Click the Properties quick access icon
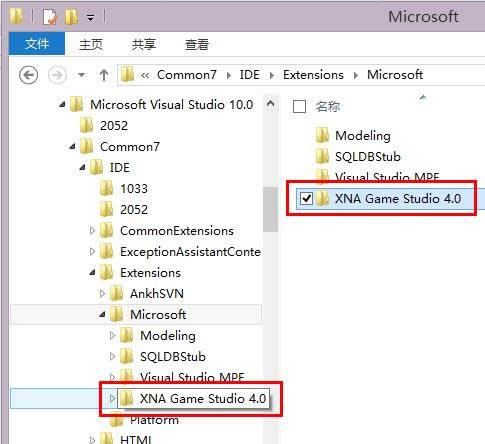The image size is (485, 444). point(50,17)
